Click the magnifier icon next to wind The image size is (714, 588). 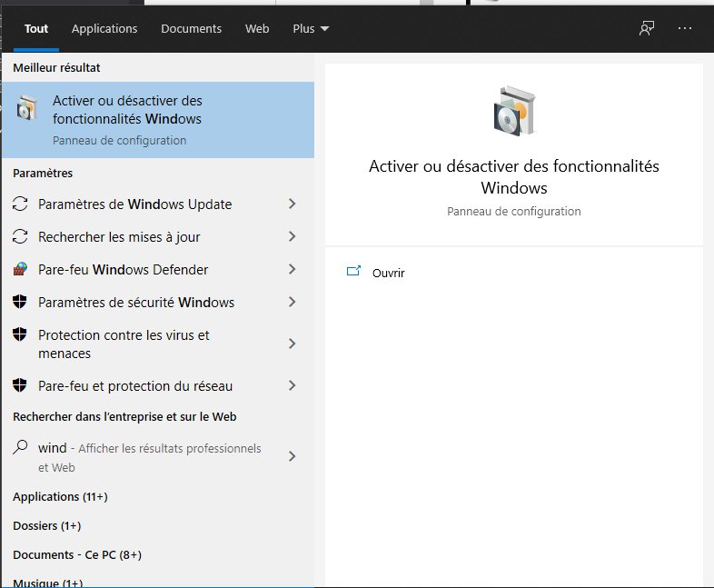[20, 447]
